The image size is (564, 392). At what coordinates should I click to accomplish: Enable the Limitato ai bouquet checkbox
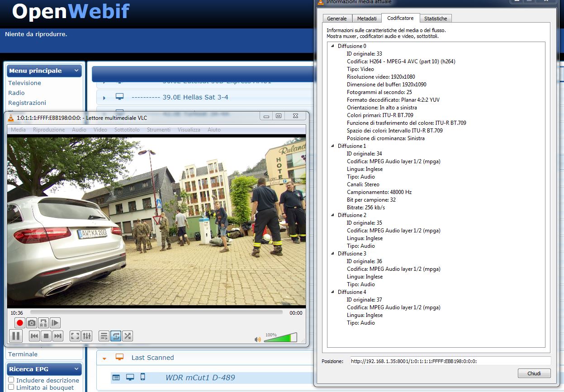pyautogui.click(x=11, y=387)
